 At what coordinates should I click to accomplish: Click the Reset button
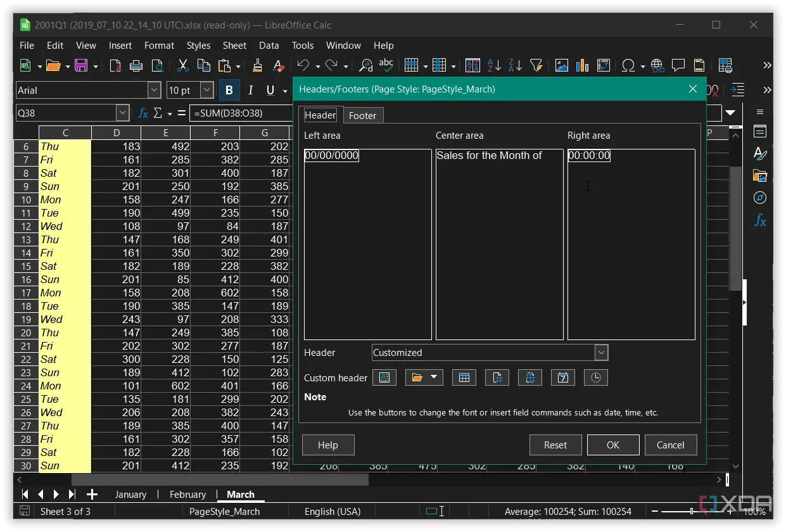pos(555,445)
